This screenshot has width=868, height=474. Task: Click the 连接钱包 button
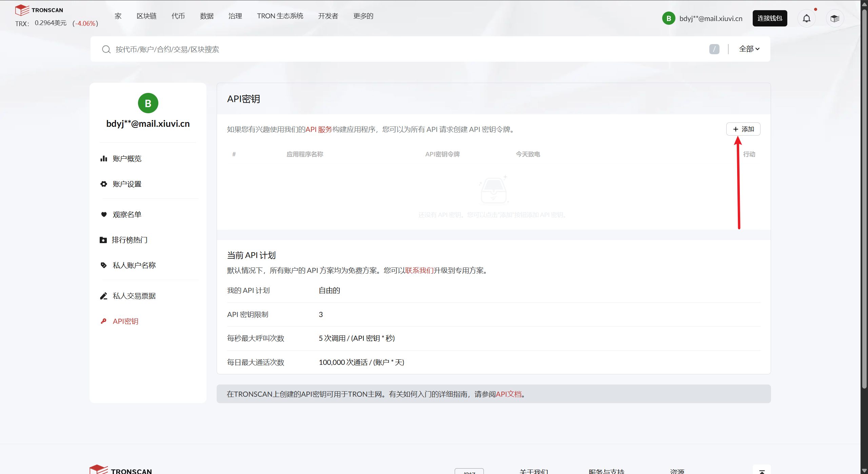[x=770, y=18]
